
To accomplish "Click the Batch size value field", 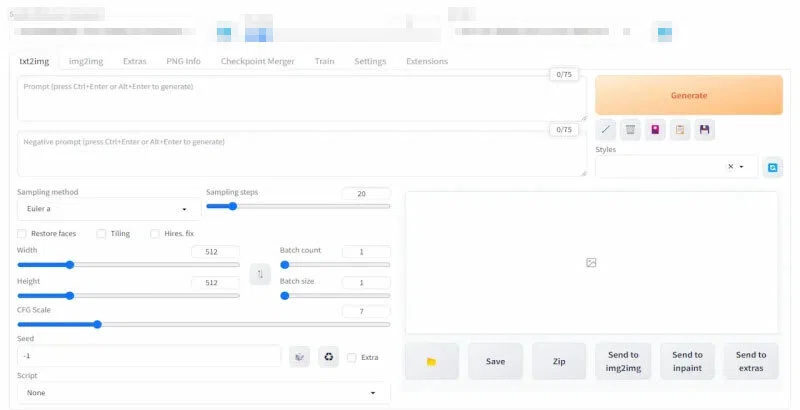I will point(366,283).
